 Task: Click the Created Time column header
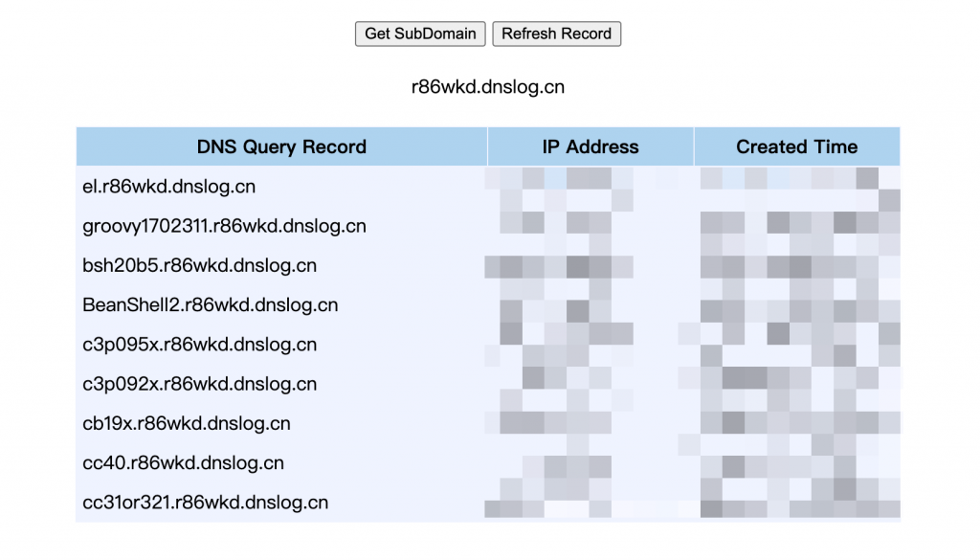[x=797, y=146]
